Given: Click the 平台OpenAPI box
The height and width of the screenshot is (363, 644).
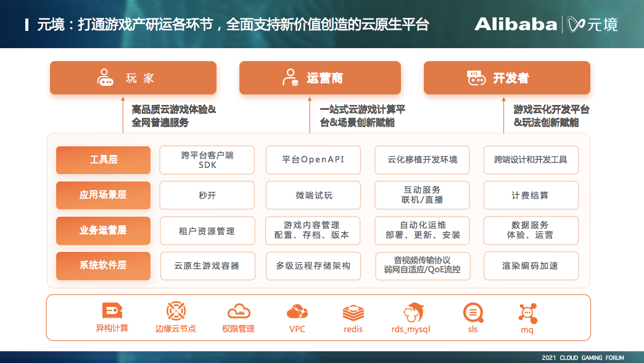Looking at the screenshot, I should click(313, 160).
